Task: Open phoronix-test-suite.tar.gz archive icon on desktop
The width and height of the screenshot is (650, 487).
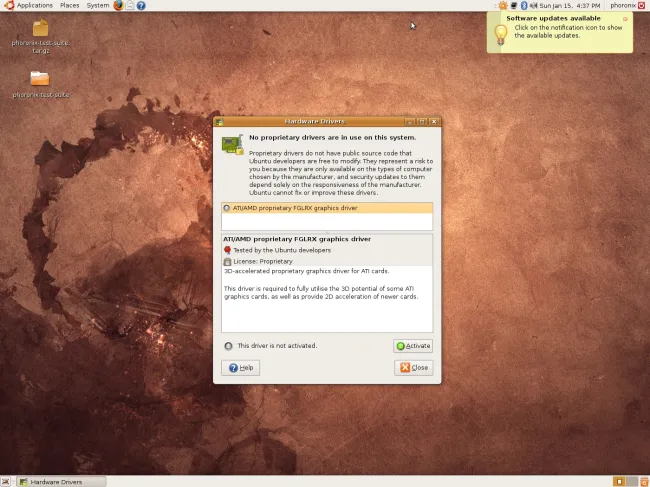Action: pyautogui.click(x=40, y=28)
